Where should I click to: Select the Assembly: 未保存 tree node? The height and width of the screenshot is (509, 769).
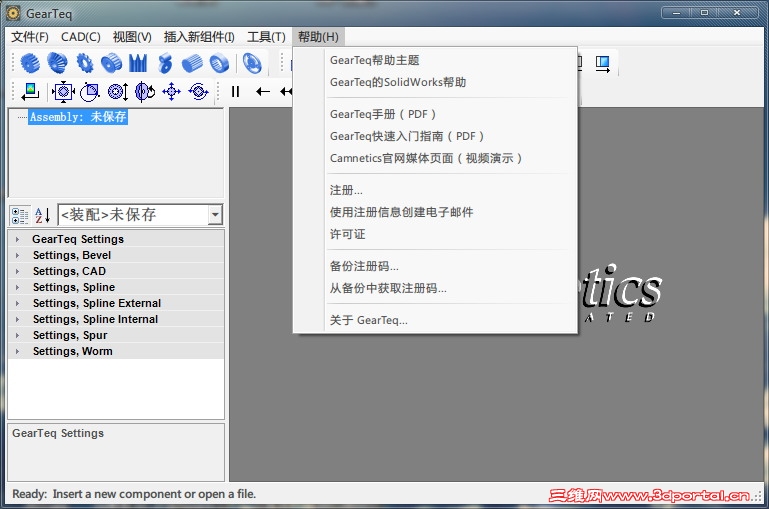tap(78, 117)
